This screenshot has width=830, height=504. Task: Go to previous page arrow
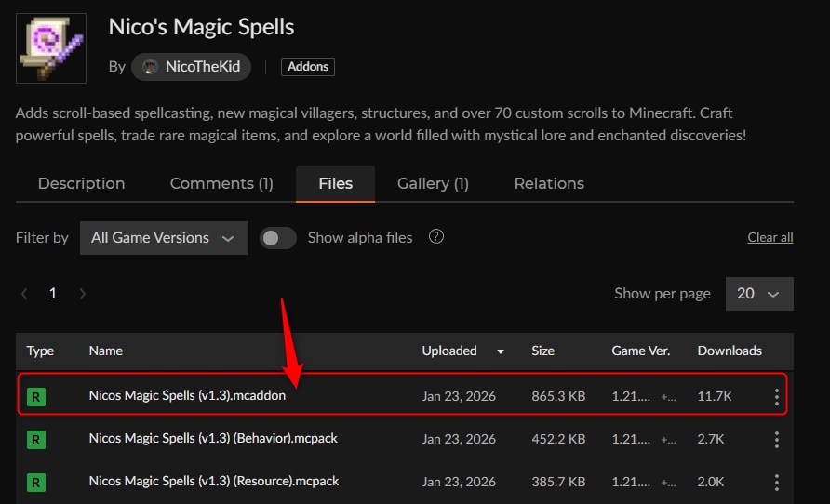click(24, 294)
